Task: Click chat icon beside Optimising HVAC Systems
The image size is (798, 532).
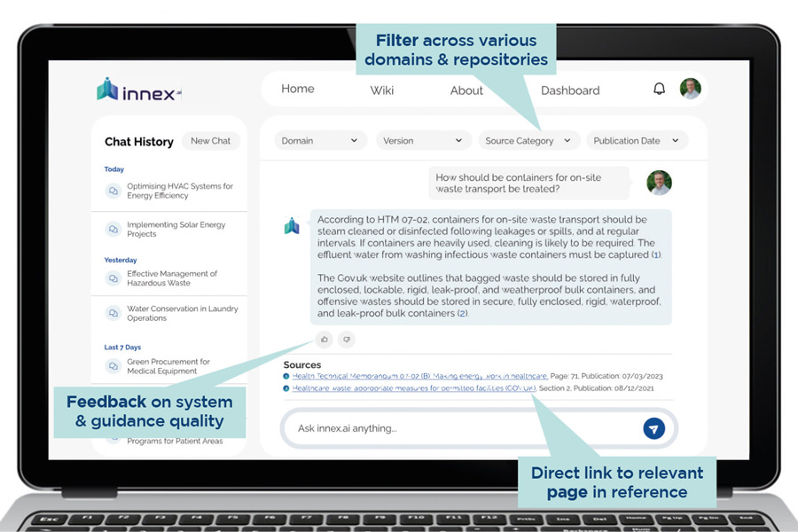Action: coord(113,191)
